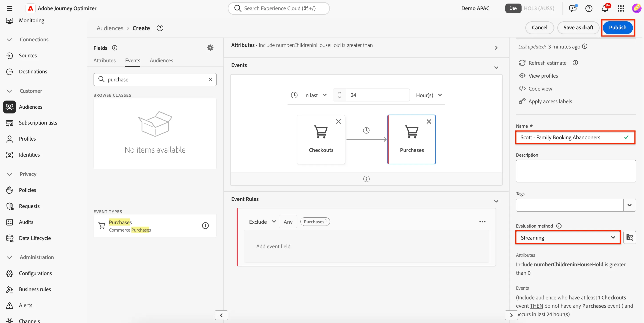This screenshot has height=323, width=644.
Task: Open Fields settings gear
Action: coord(210,48)
